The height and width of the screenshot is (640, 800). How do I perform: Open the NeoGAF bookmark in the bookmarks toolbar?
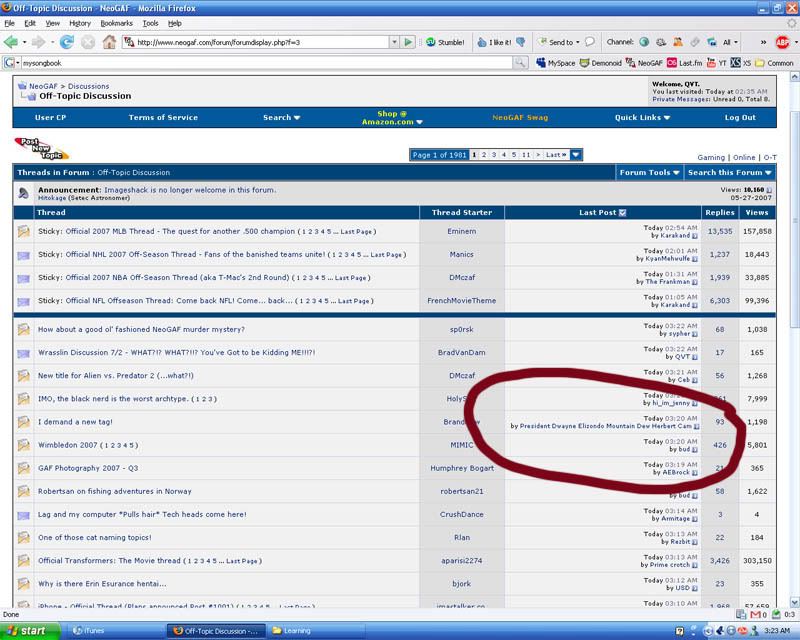tap(644, 63)
